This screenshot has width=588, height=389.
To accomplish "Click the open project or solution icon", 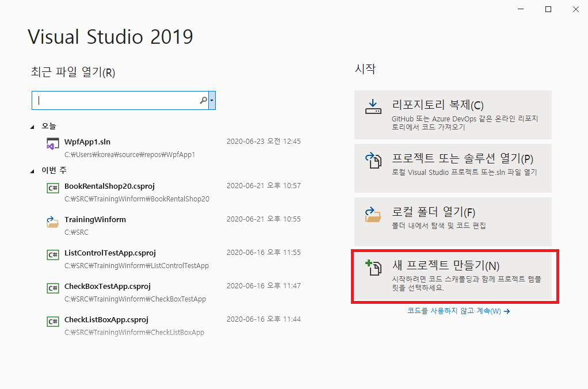I will tap(373, 160).
